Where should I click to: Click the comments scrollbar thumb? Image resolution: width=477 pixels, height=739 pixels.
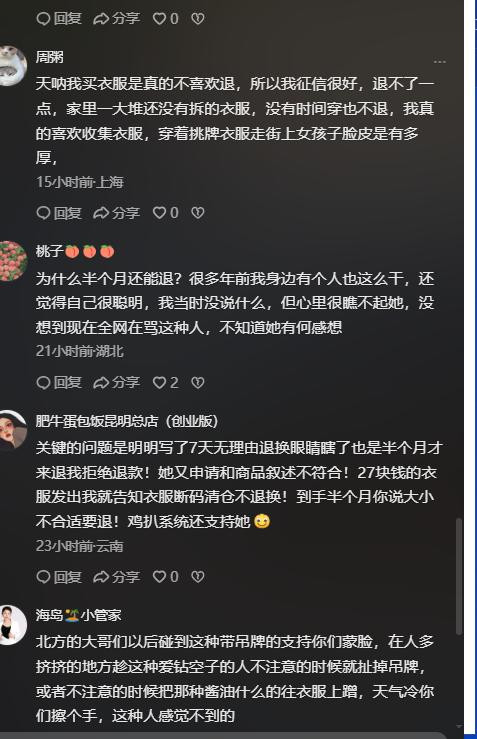point(459,576)
